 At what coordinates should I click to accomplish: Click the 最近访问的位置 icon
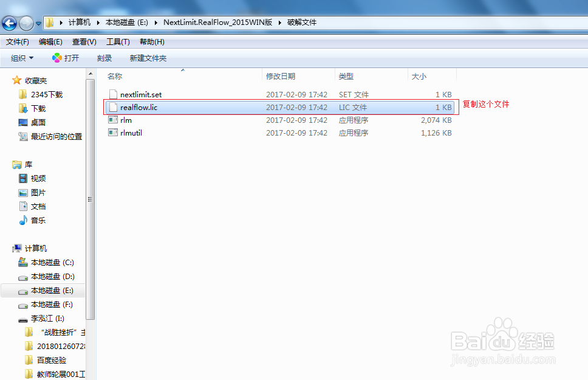pos(23,136)
